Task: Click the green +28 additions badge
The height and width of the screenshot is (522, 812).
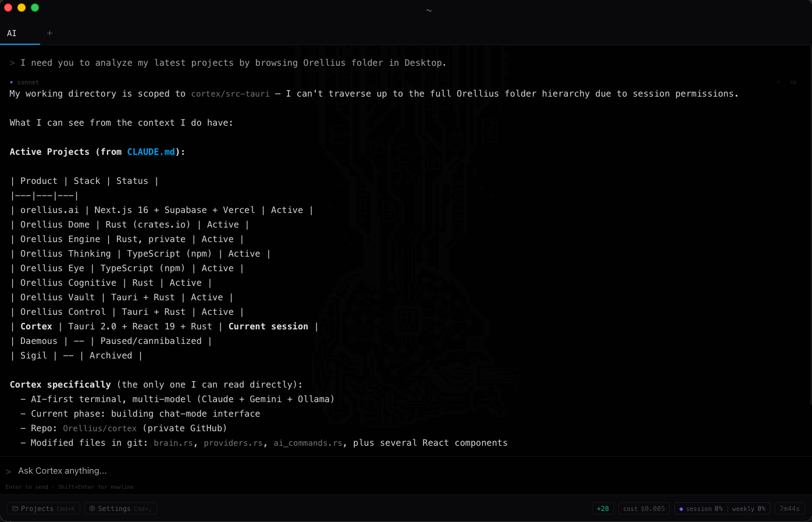Action: 603,508
